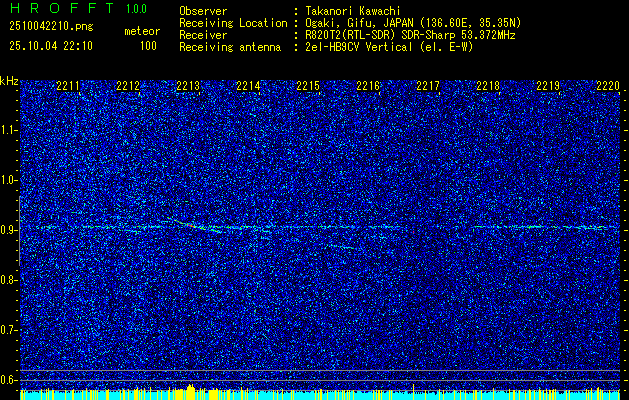This screenshot has height=400, width=629.
Task: Click the HROFFT title text
Action: click(x=62, y=8)
